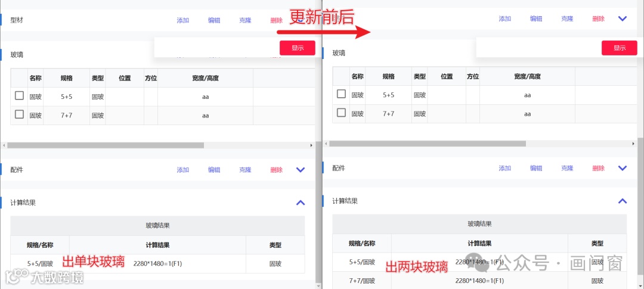Viewport: 644px width, 289px height.
Task: Click 删除 in the 配件 row, left pane
Action: click(277, 170)
